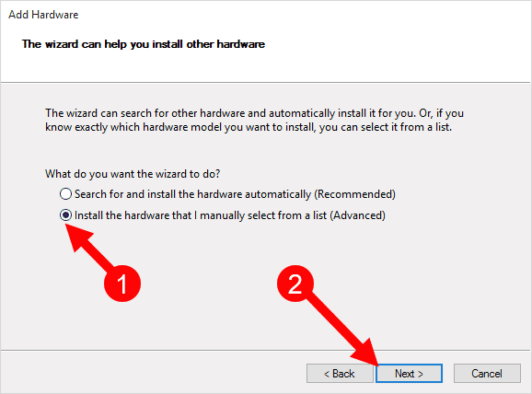Image resolution: width=532 pixels, height=394 pixels.
Task: Click the empty circle of the Recommended option
Action: 65,194
